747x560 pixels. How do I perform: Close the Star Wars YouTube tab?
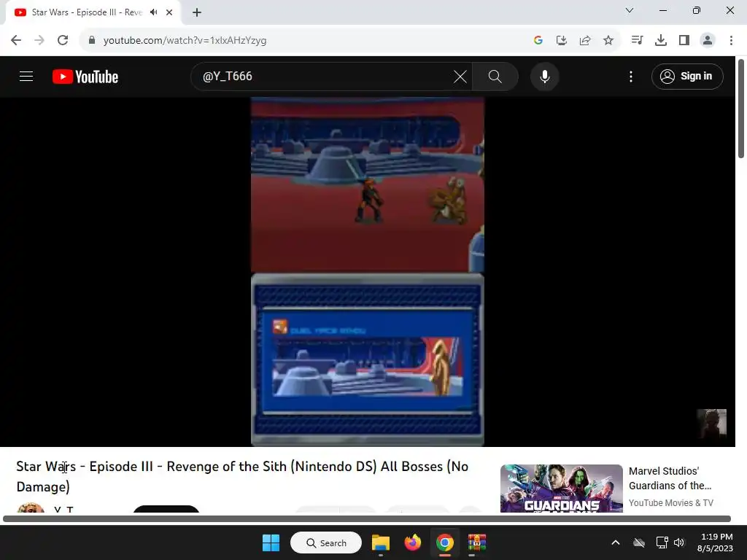tap(169, 12)
